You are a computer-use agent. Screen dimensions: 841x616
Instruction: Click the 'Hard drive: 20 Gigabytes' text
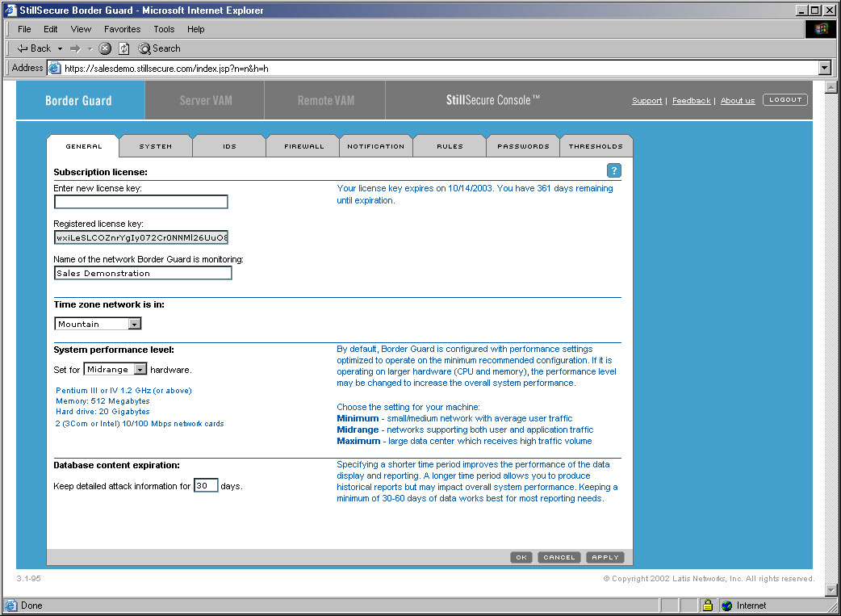pyautogui.click(x=103, y=412)
